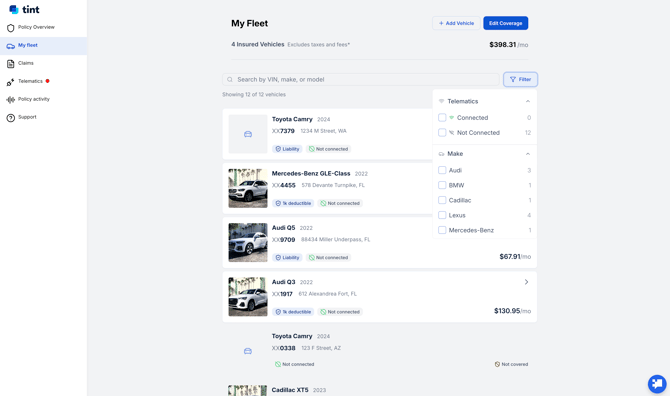Open Policy Overview shield icon
This screenshot has height=396, width=670.
point(11,28)
